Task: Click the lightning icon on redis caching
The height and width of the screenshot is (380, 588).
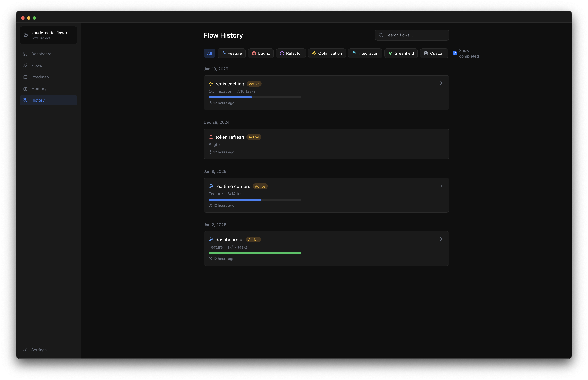Action: point(211,84)
